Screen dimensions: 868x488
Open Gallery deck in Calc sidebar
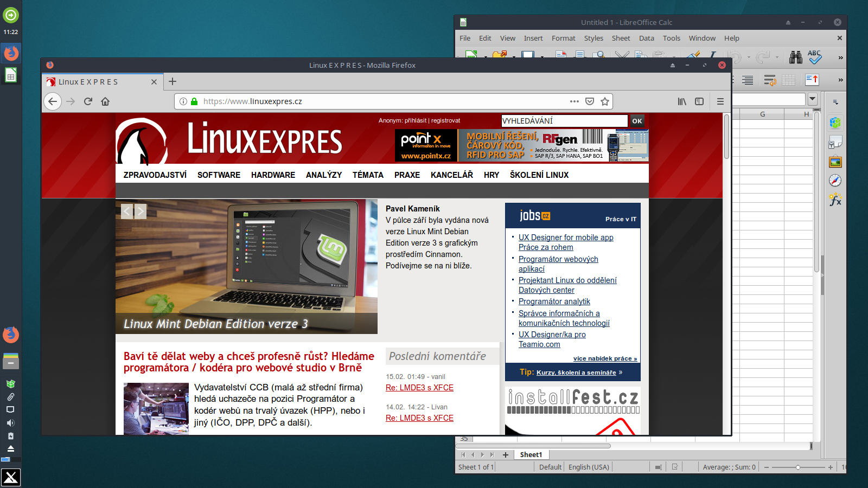point(835,162)
